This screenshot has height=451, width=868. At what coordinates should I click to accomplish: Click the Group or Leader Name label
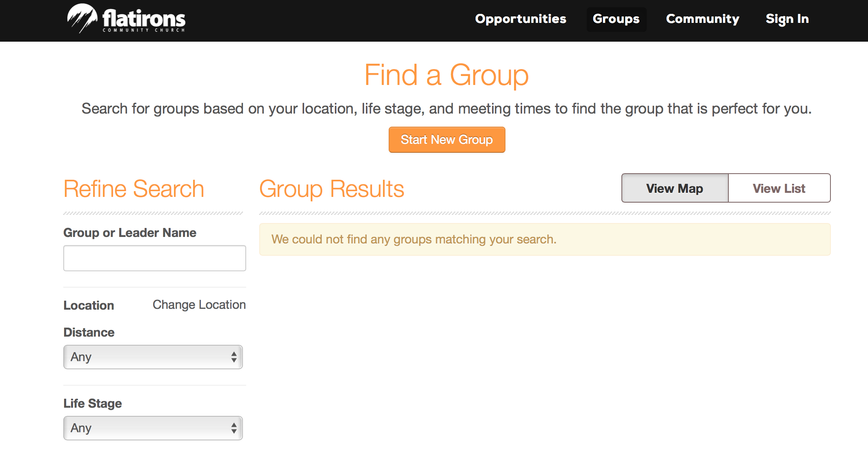130,233
